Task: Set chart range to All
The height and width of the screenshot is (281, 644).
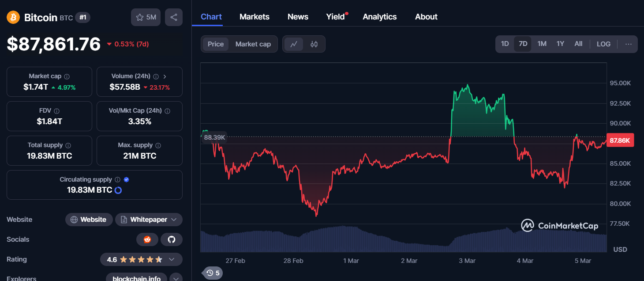Action: point(578,44)
